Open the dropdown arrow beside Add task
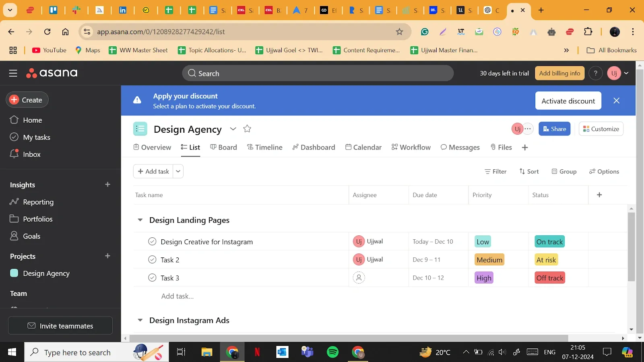The image size is (644, 362). pyautogui.click(x=178, y=171)
